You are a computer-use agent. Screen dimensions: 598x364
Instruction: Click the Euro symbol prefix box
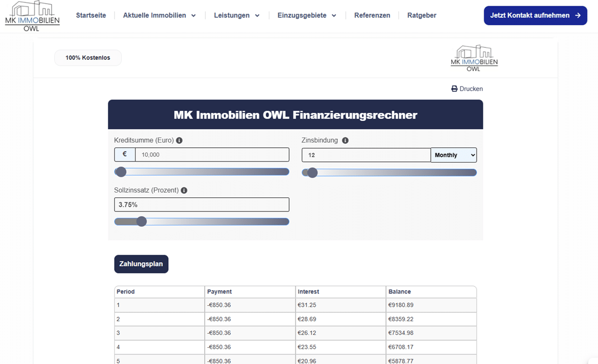[x=124, y=154]
